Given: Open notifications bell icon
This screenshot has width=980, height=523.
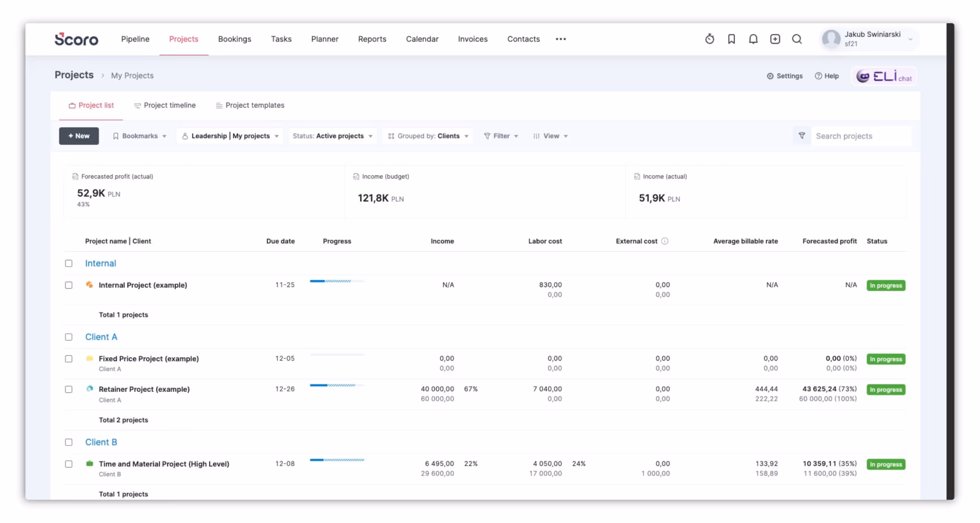Looking at the screenshot, I should tap(753, 39).
